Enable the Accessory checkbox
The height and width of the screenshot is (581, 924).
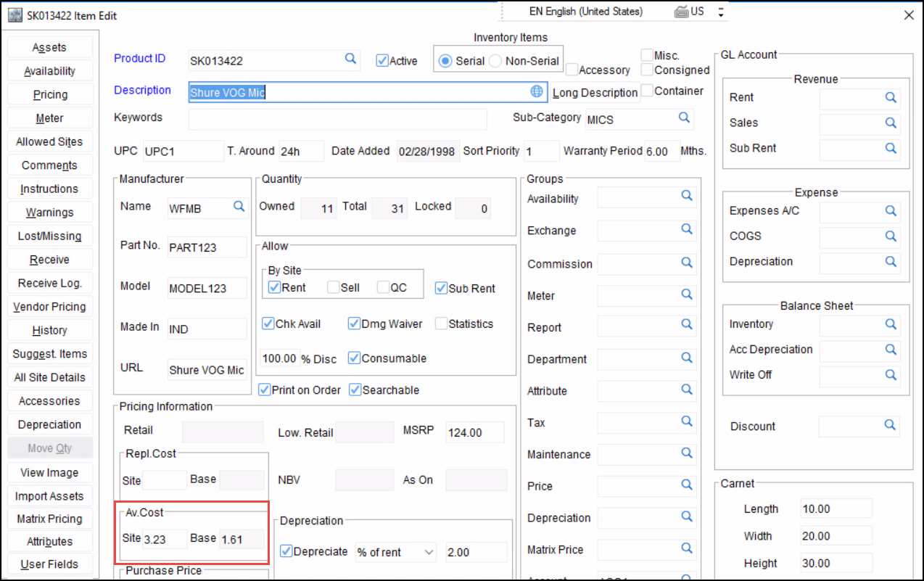pyautogui.click(x=572, y=70)
